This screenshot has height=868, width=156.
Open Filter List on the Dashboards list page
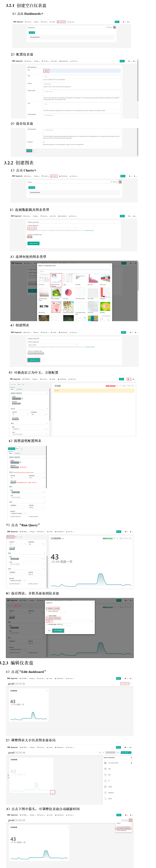point(109,27)
